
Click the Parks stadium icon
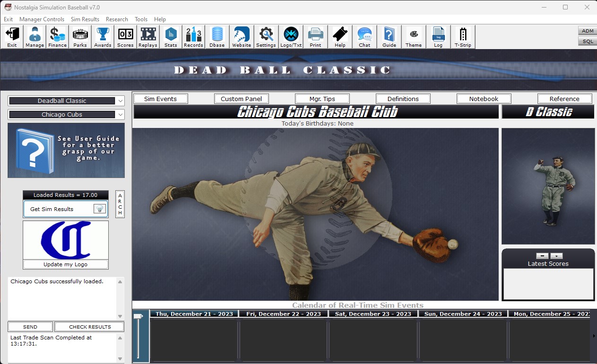80,37
